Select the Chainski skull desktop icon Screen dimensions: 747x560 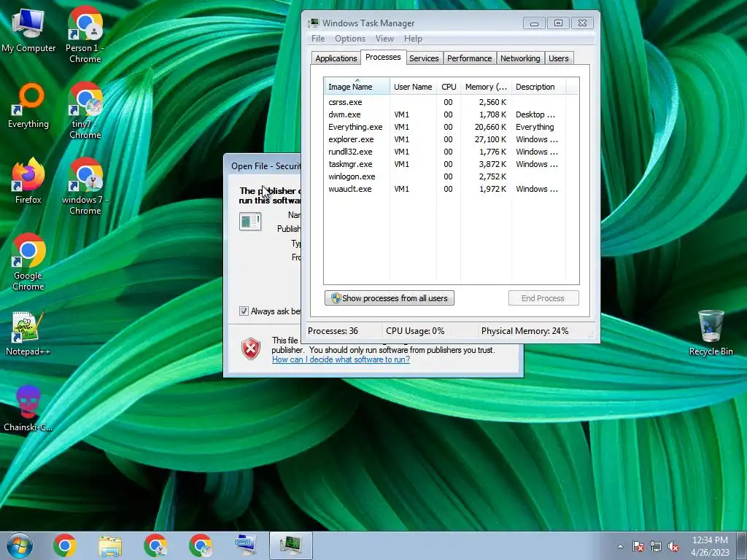click(28, 408)
